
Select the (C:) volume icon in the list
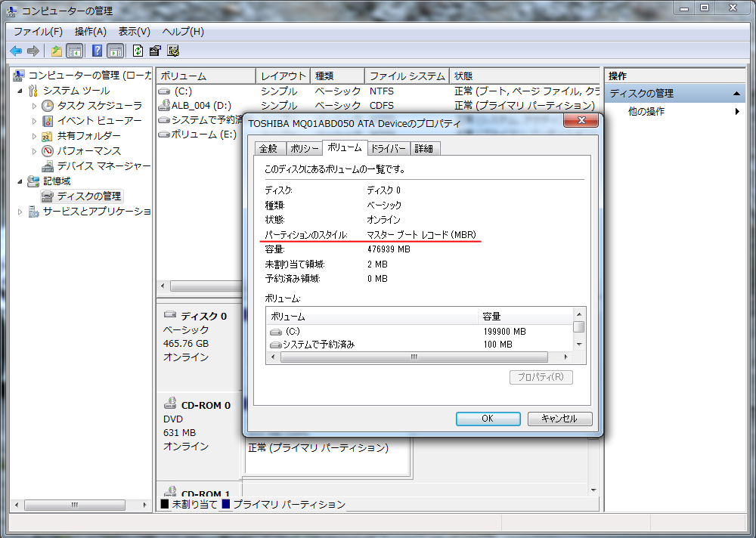(163, 91)
